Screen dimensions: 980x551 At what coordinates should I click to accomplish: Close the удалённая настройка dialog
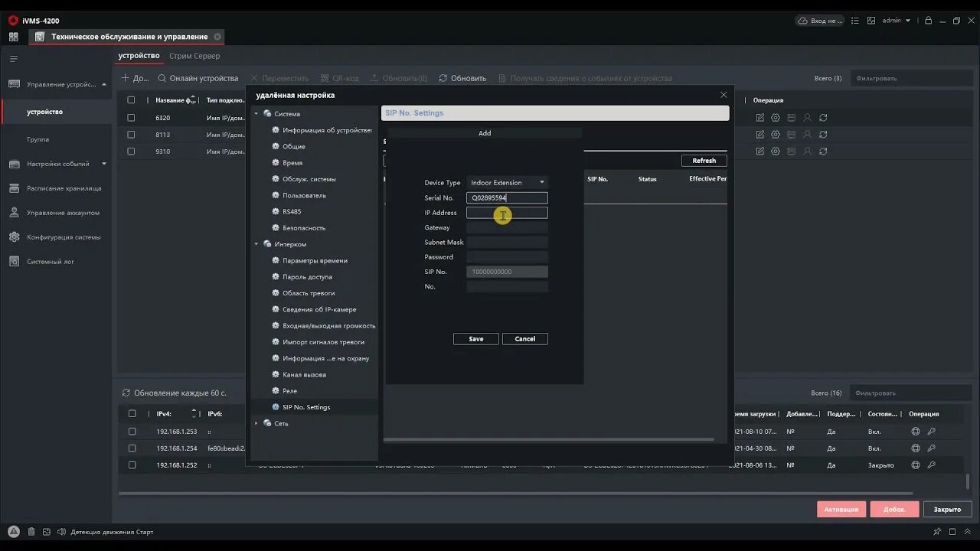(x=724, y=95)
